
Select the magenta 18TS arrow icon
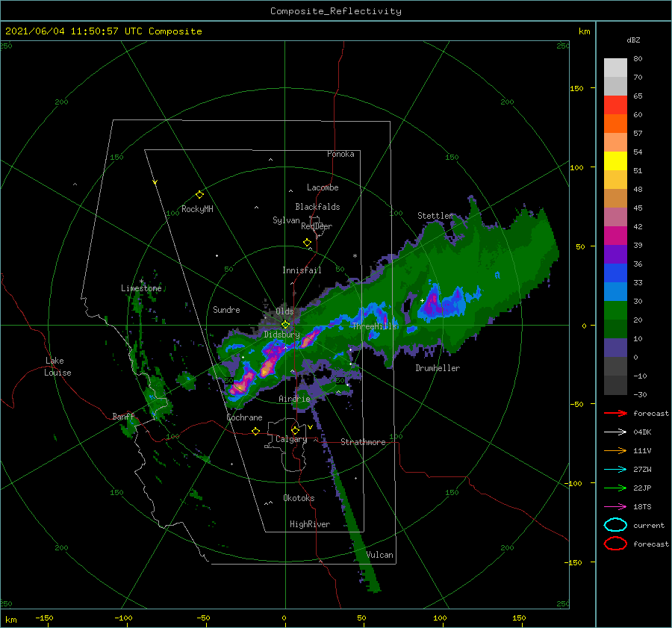pos(615,507)
